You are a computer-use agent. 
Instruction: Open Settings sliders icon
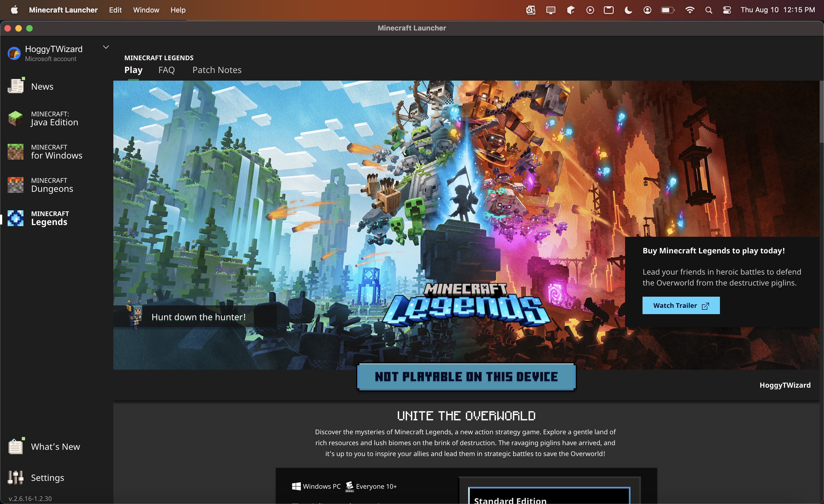(x=15, y=478)
